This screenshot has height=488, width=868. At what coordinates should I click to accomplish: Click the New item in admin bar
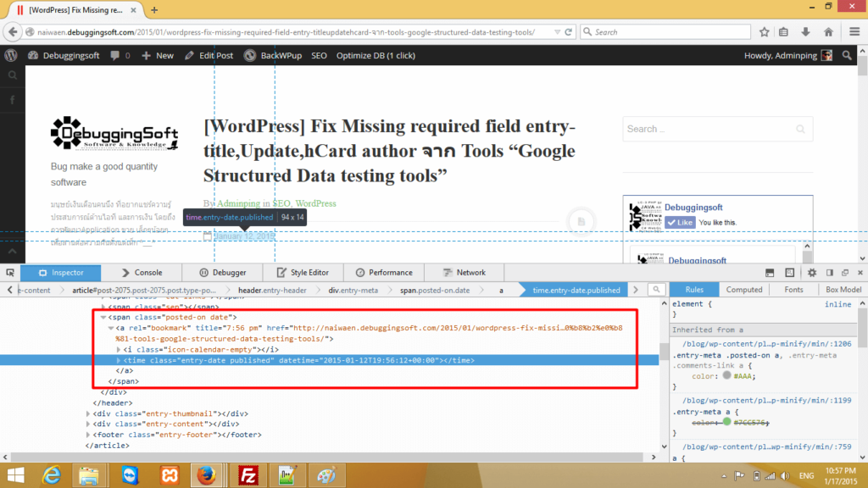tap(157, 55)
